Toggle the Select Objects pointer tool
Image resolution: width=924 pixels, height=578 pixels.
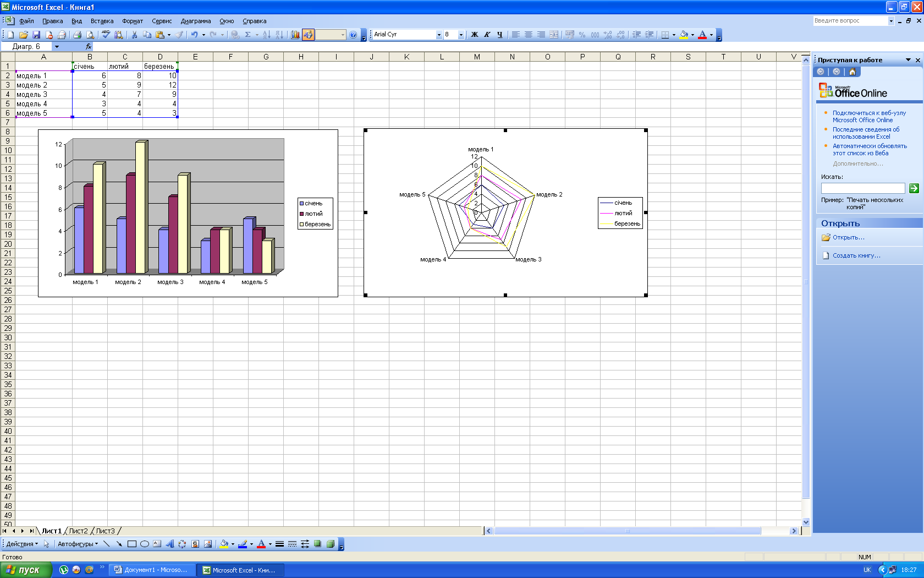[47, 544]
